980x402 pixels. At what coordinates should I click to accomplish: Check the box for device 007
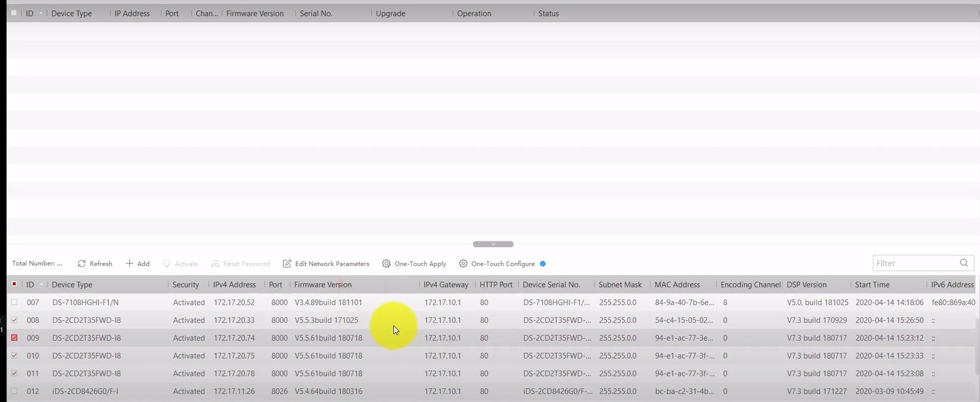[x=14, y=302]
